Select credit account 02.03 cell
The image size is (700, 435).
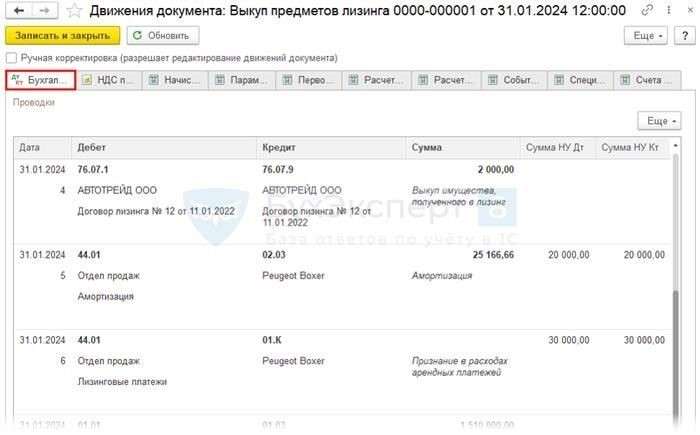(x=274, y=255)
